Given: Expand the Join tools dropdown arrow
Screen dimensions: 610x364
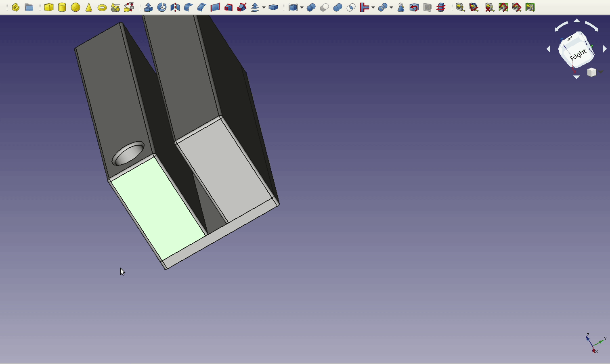Looking at the screenshot, I should coord(373,8).
